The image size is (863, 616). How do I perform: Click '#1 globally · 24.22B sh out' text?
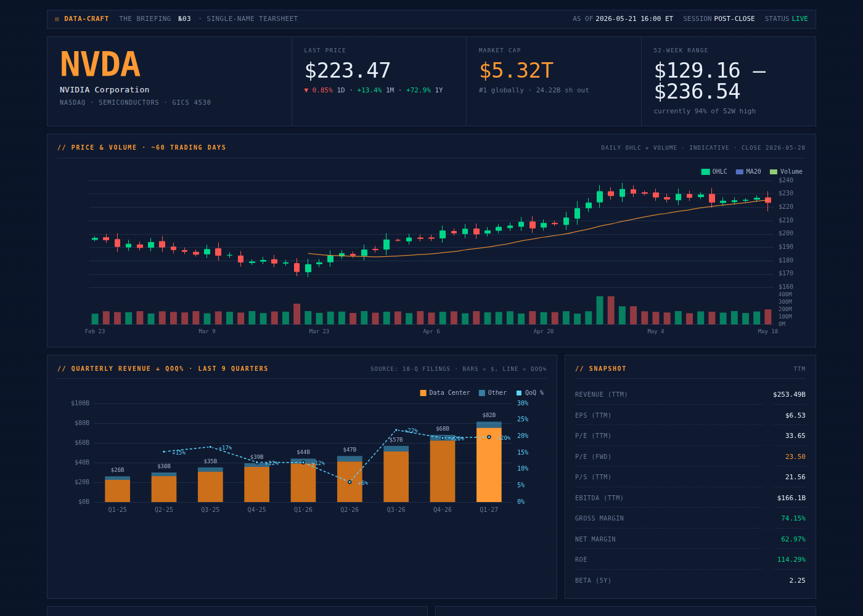coord(534,91)
